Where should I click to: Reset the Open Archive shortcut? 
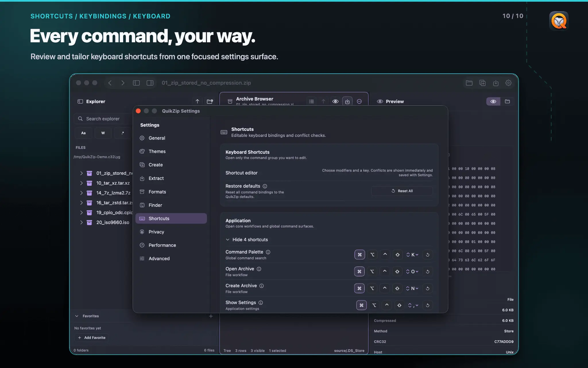point(428,271)
